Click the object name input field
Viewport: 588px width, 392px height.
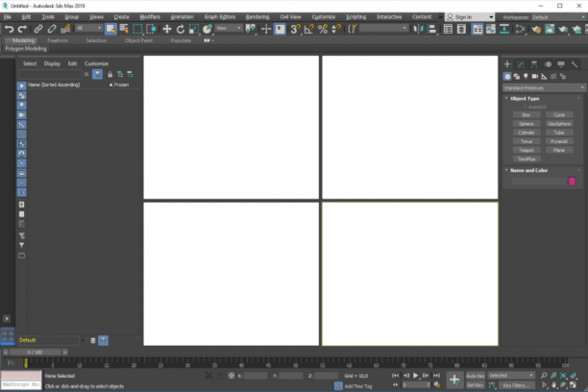coord(539,182)
